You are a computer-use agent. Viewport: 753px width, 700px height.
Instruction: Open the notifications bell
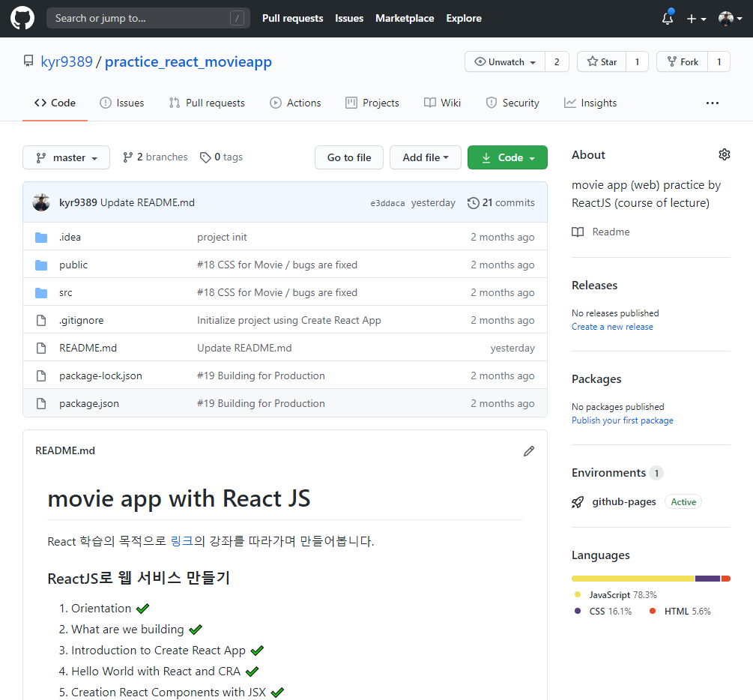point(668,18)
